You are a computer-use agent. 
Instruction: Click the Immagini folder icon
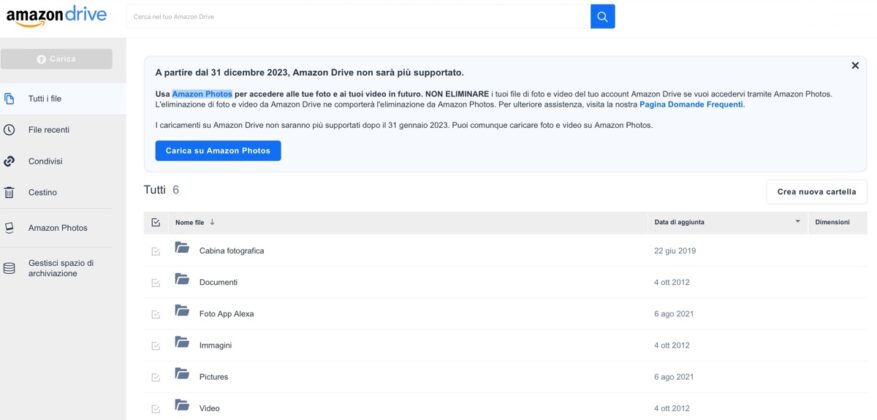pyautogui.click(x=182, y=342)
